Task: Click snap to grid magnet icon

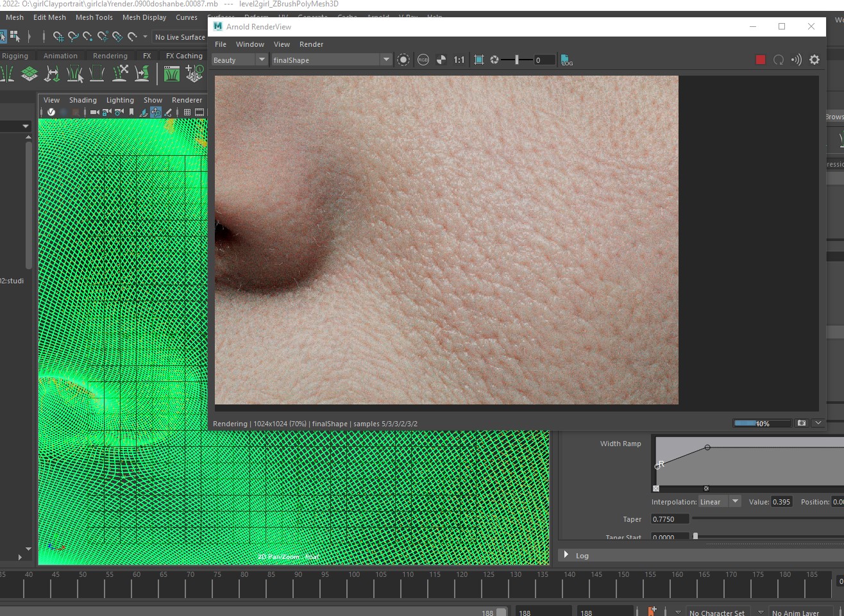Action: point(58,37)
